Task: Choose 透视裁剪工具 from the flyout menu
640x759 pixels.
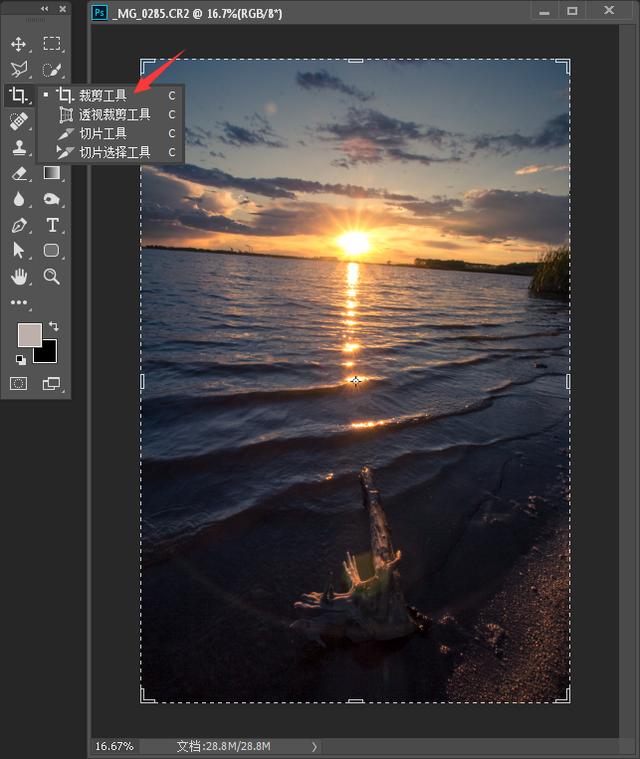Action: coord(114,115)
